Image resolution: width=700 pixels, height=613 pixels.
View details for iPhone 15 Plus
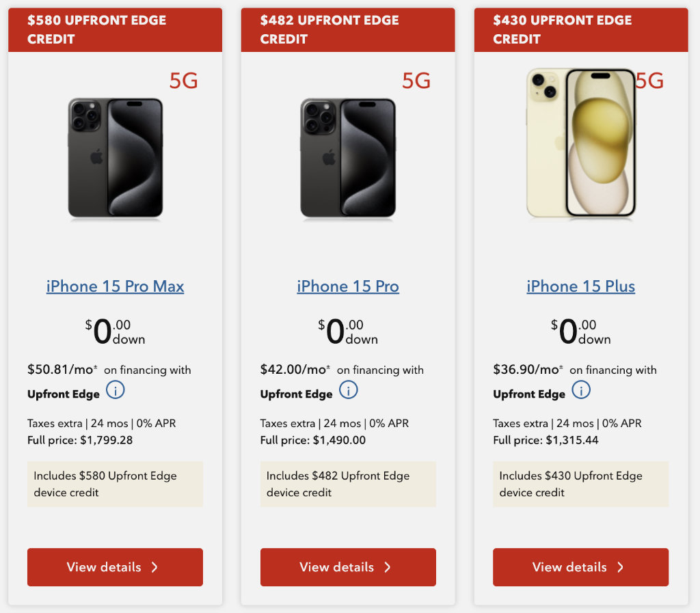[580, 567]
